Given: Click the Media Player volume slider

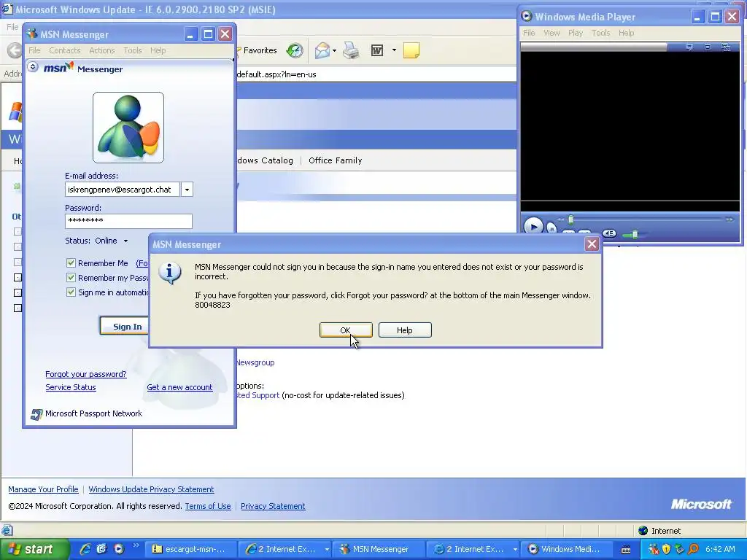Looking at the screenshot, I should [x=634, y=234].
